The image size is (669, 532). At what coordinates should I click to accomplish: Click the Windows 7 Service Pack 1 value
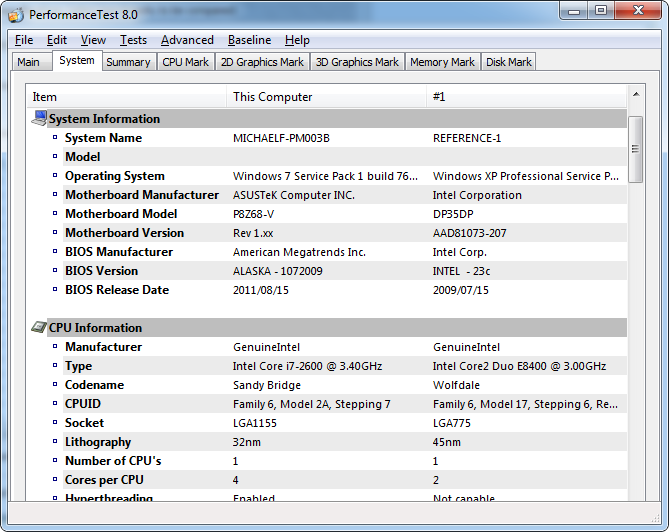(325, 176)
